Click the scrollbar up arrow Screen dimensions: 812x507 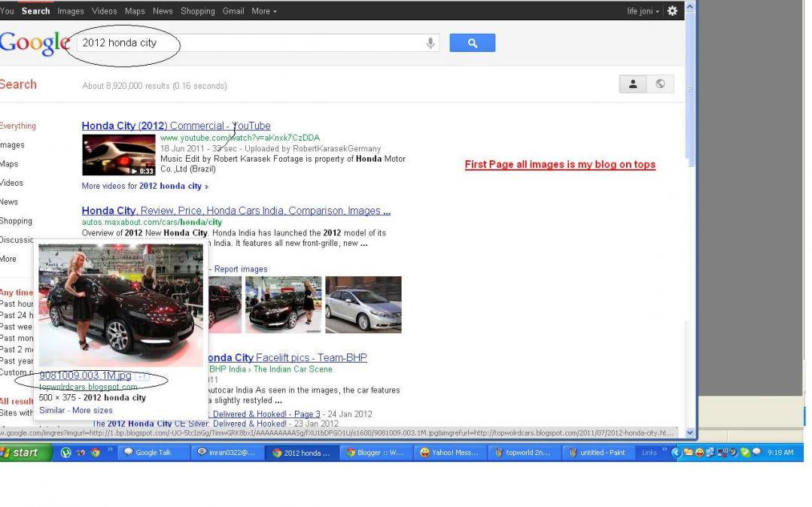pos(690,8)
